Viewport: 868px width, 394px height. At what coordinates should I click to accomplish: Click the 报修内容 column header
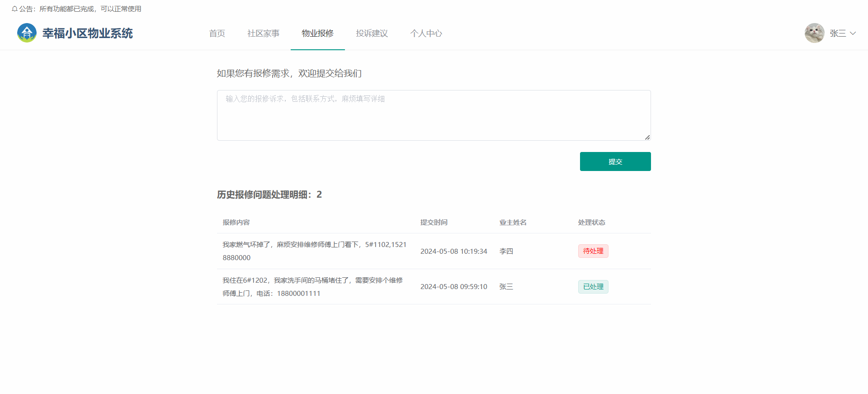pyautogui.click(x=236, y=223)
